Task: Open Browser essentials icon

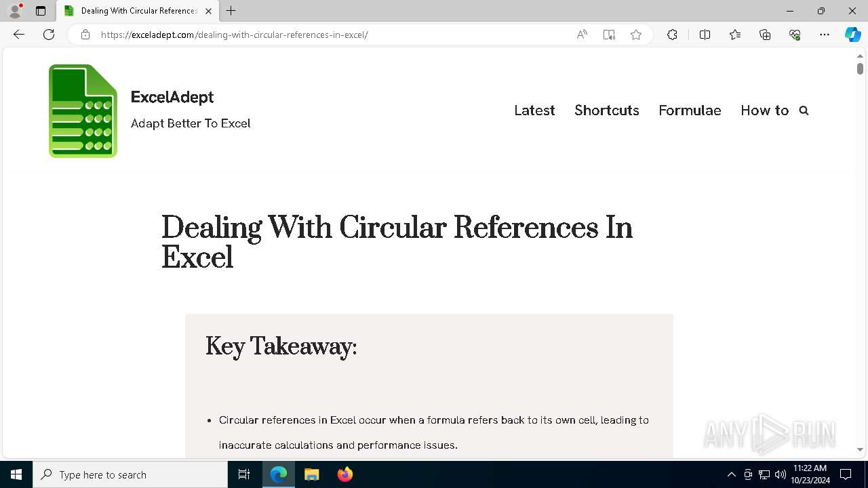Action: pyautogui.click(x=795, y=35)
